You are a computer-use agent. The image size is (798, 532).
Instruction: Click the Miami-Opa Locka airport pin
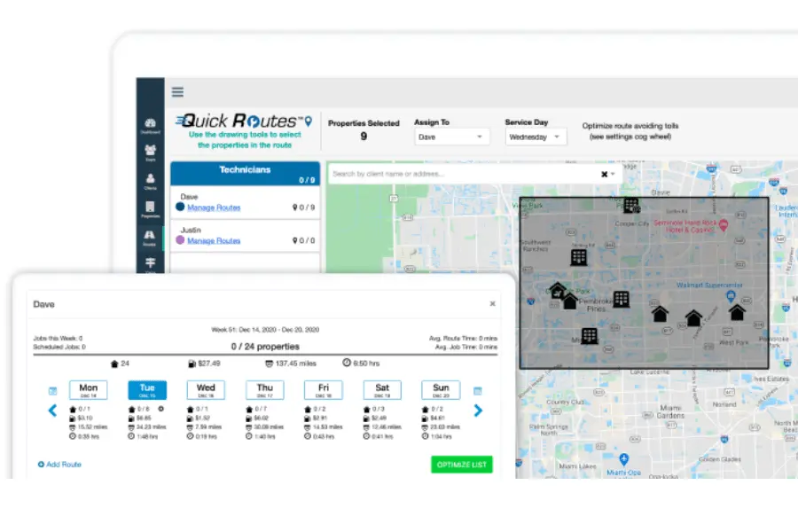(x=624, y=458)
